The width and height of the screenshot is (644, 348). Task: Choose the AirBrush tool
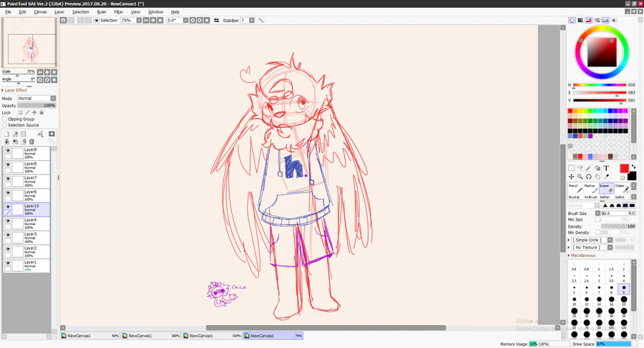(590, 197)
